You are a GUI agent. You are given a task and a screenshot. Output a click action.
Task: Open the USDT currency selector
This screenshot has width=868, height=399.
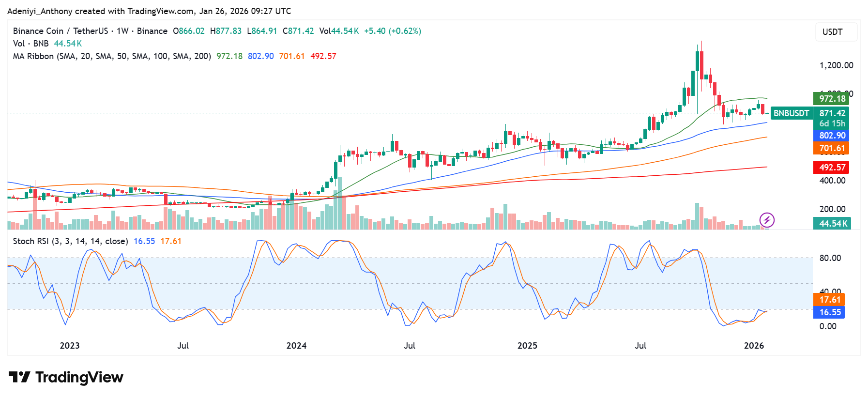tap(836, 32)
